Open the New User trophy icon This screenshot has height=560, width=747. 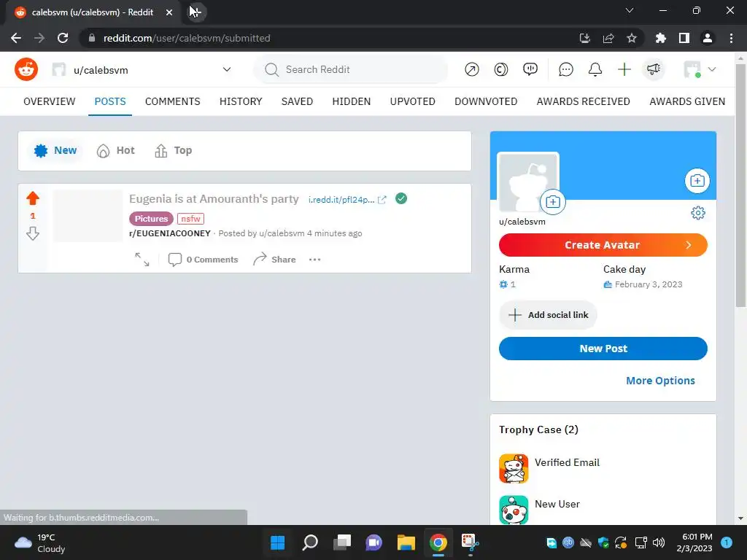514,510
